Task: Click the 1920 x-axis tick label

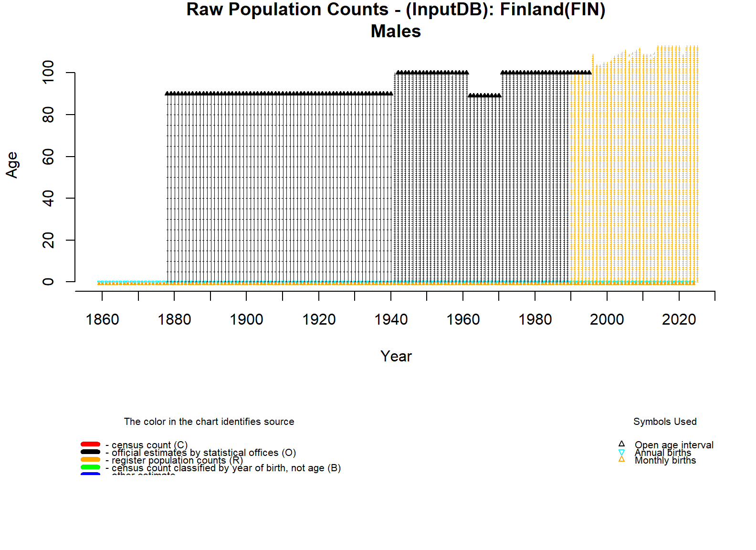Action: click(x=319, y=319)
